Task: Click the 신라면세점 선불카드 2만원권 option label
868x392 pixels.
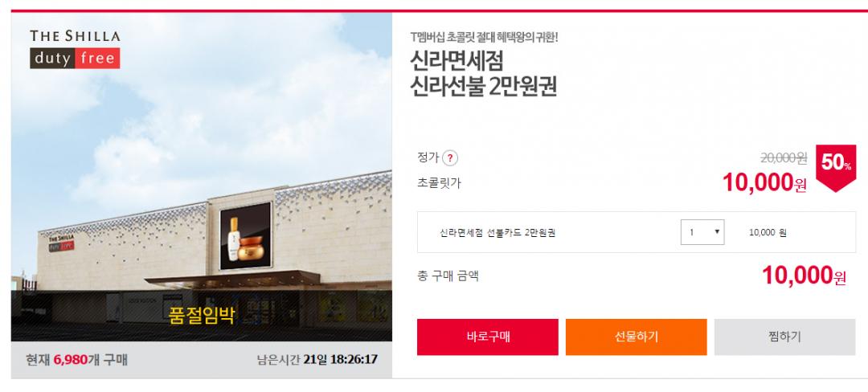Action: [497, 233]
